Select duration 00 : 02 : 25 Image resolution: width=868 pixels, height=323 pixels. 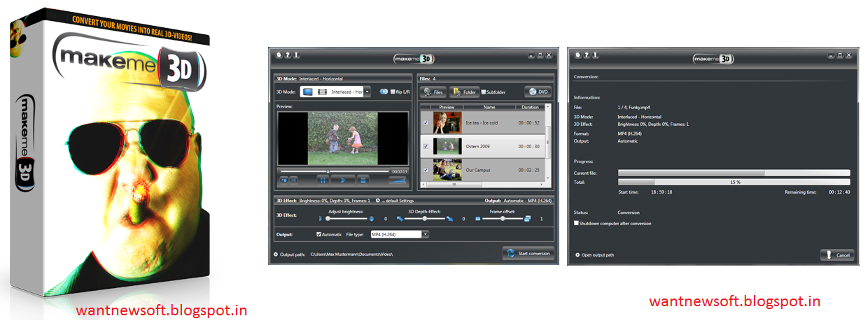530,170
